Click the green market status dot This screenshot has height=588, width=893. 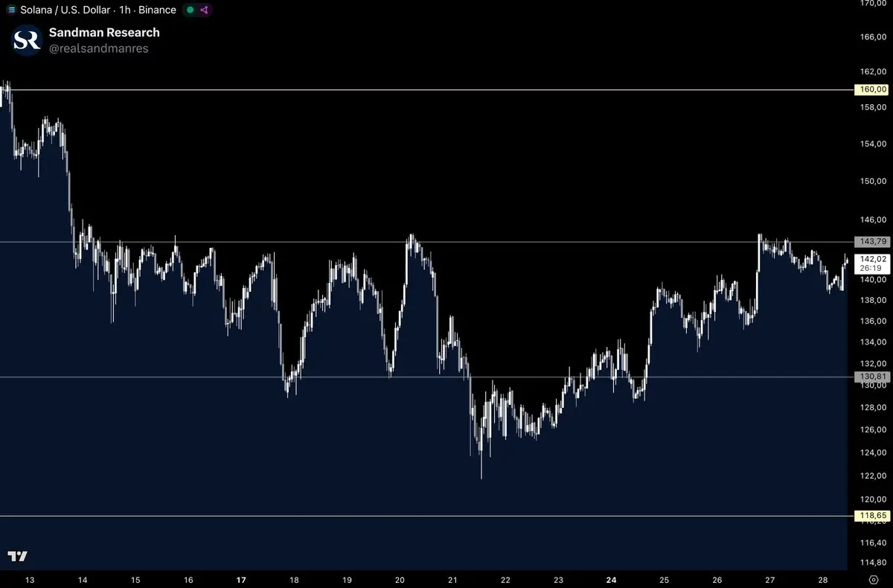(191, 10)
